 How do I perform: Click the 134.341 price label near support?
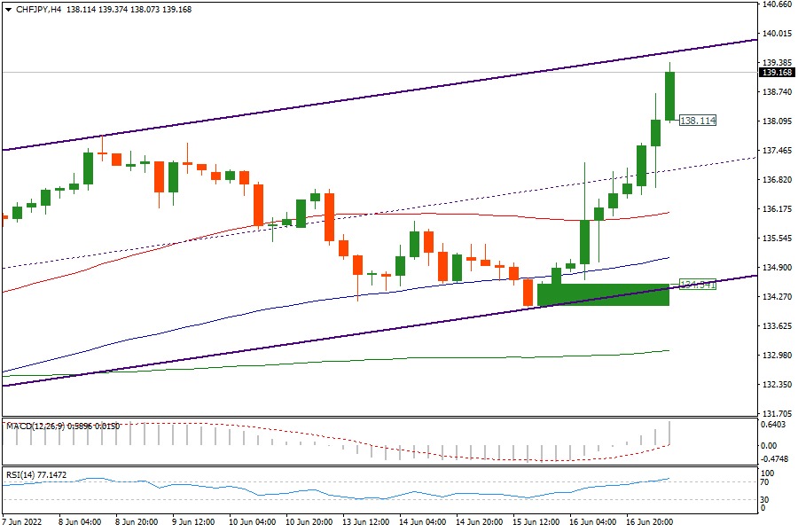point(697,285)
